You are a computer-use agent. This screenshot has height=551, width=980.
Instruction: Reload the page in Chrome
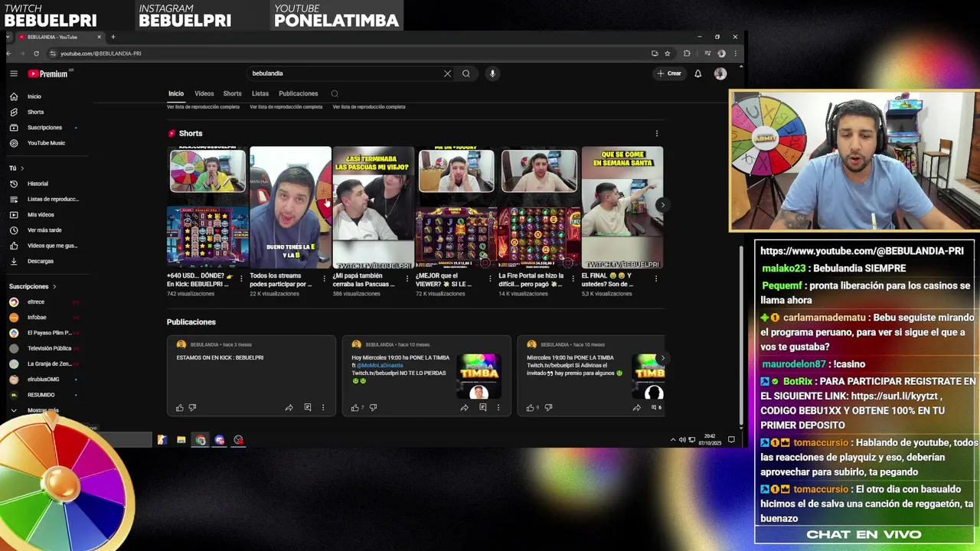(x=36, y=54)
